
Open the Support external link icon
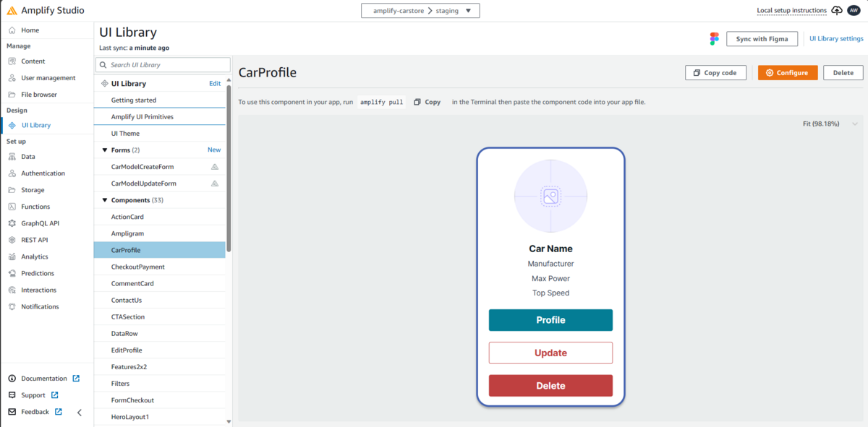[x=54, y=395]
